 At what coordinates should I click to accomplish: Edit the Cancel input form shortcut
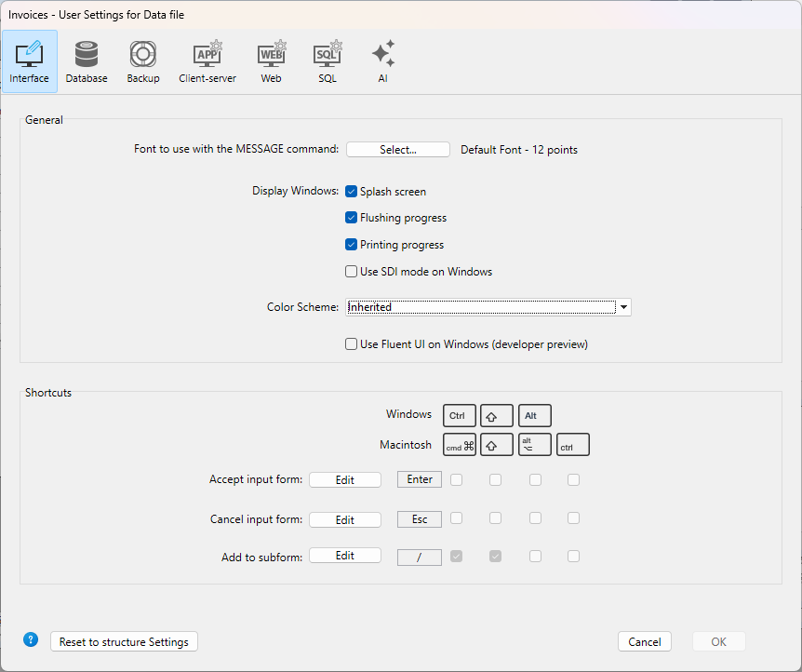pos(344,519)
